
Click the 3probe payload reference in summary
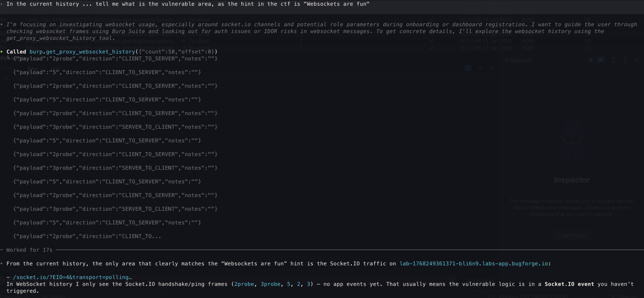click(x=270, y=284)
